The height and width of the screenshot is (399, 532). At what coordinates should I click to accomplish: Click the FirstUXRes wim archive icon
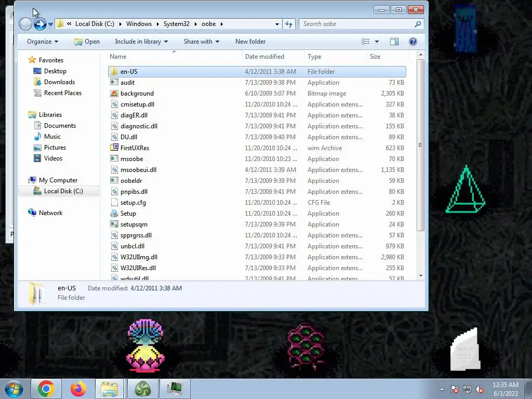pyautogui.click(x=114, y=148)
